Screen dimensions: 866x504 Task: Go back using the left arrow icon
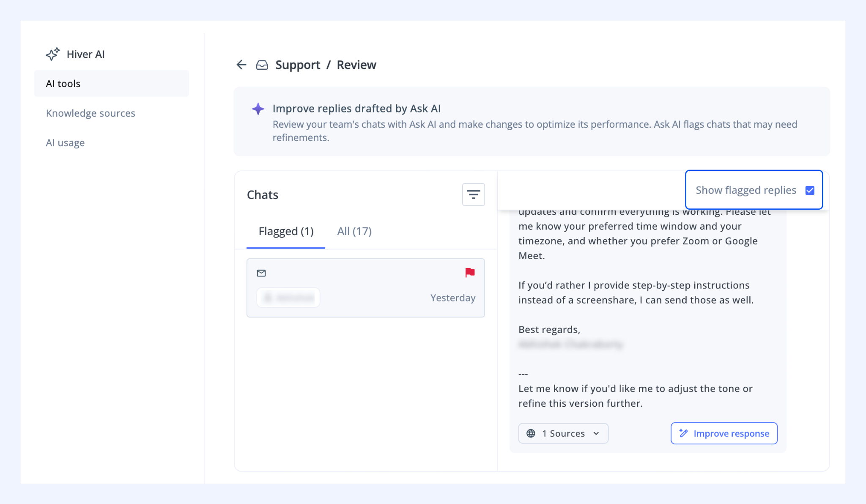tap(241, 65)
